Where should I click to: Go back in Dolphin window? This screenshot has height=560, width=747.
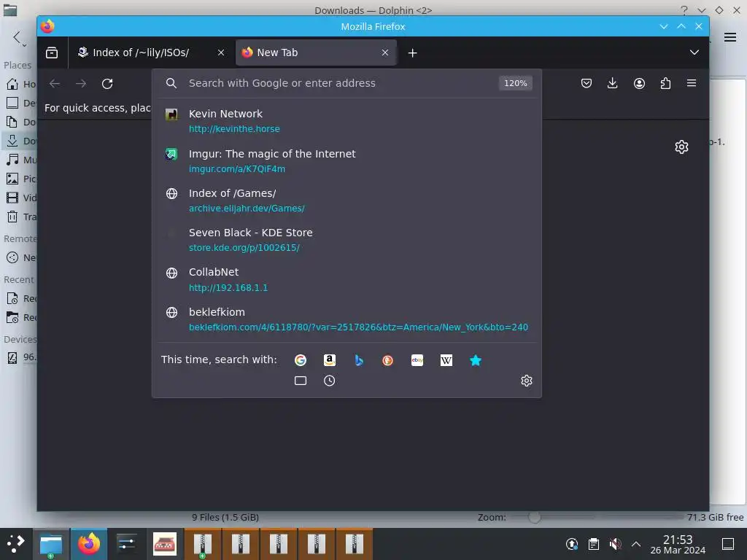pos(17,37)
